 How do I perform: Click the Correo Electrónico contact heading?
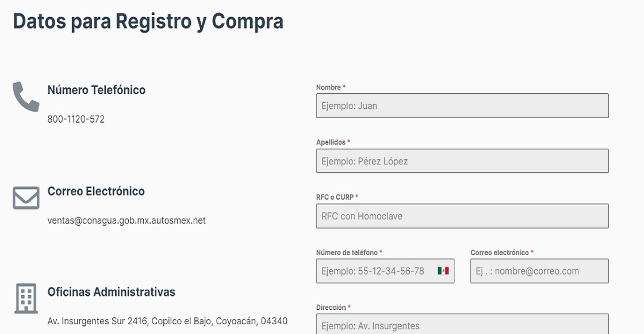(x=96, y=191)
